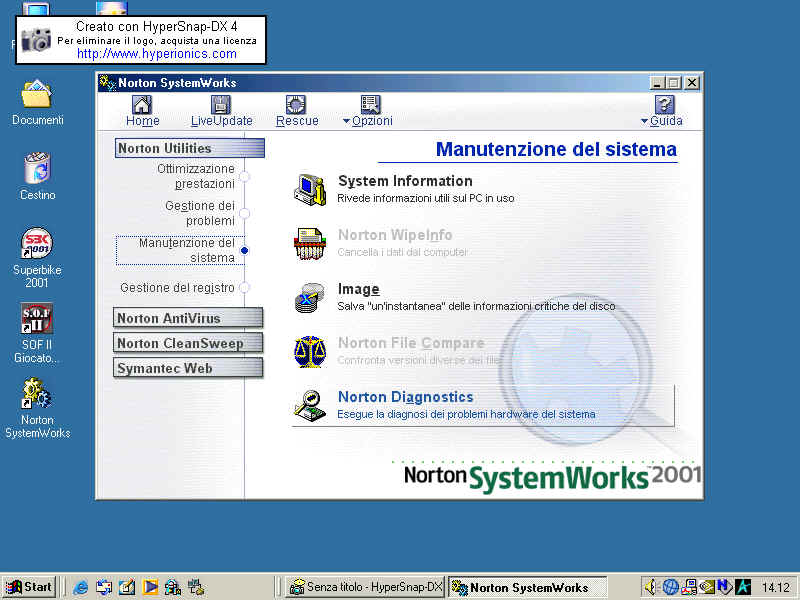Switch to the Norton AntiVirus section
Screen dimensions: 800x600
click(188, 318)
